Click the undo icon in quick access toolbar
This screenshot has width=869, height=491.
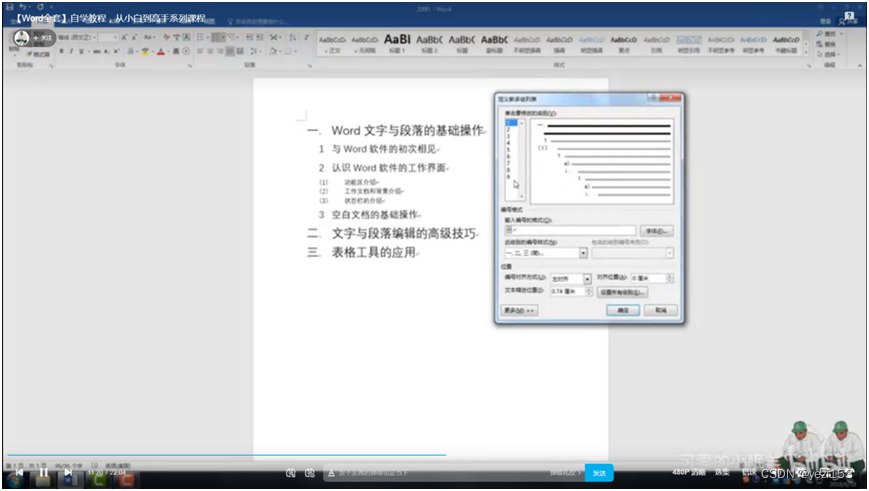[23, 7]
